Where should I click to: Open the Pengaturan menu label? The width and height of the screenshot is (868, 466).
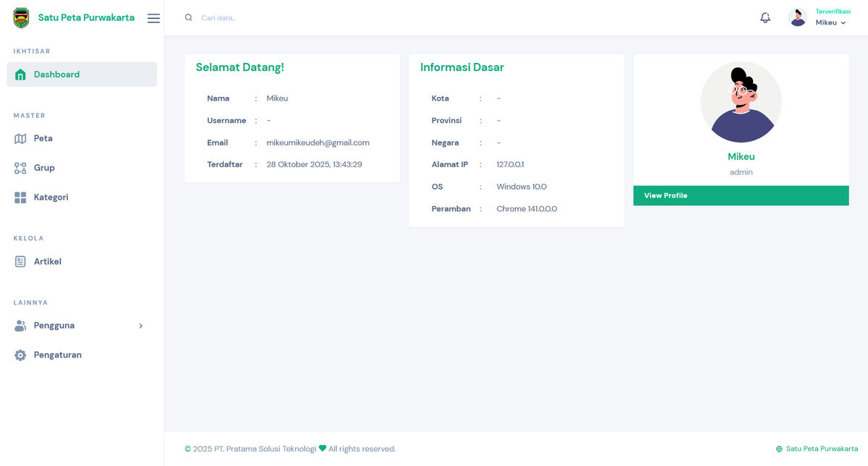point(58,355)
